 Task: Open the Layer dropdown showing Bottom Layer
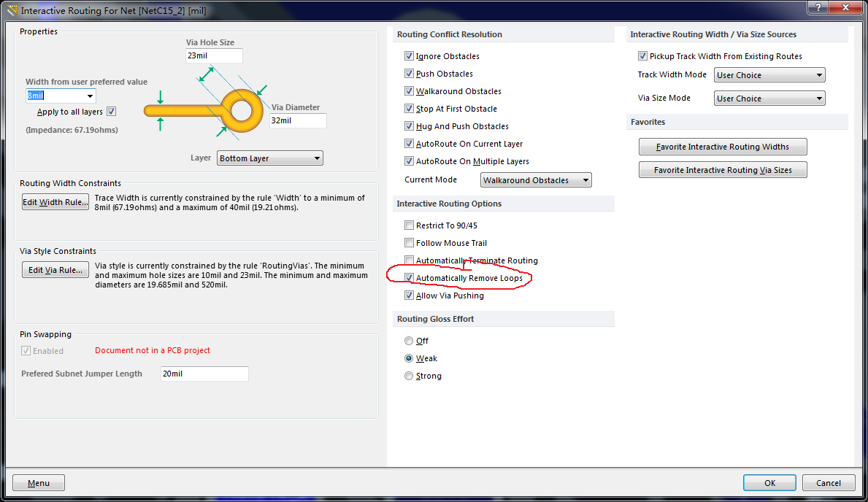(x=269, y=158)
